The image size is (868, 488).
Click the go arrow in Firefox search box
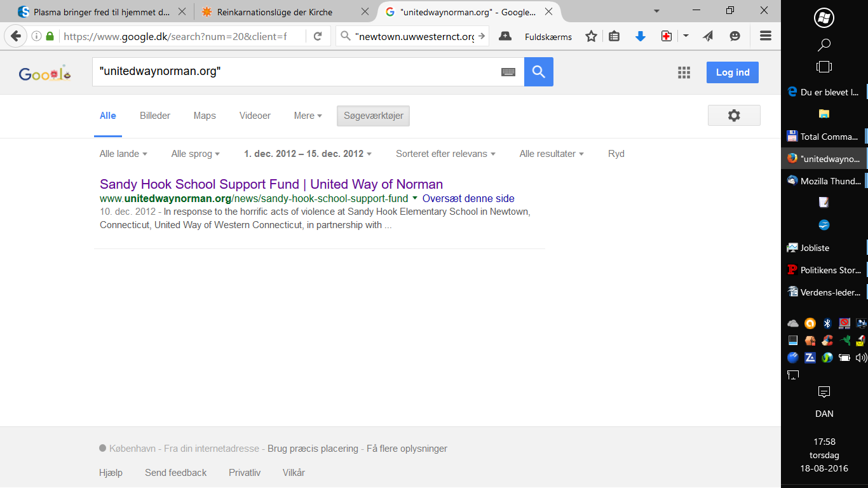point(481,36)
